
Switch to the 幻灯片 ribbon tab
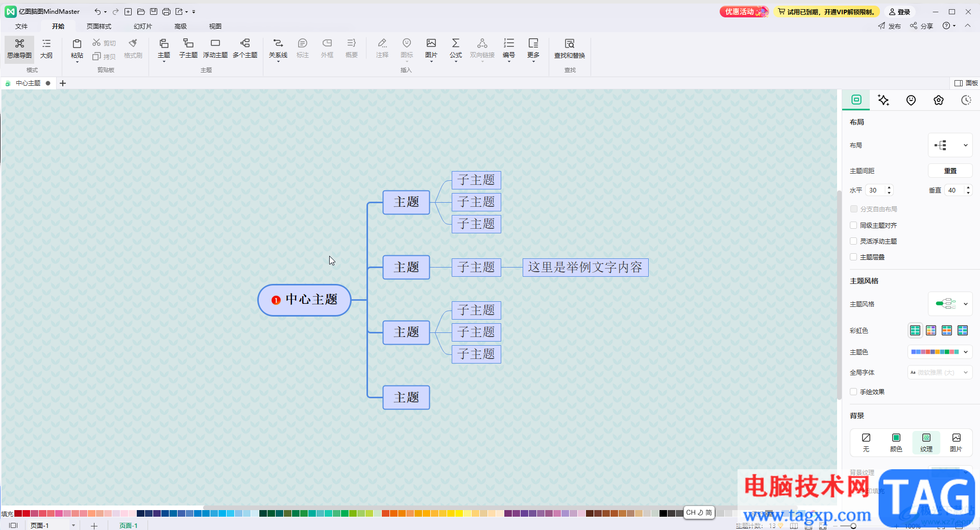(x=143, y=26)
